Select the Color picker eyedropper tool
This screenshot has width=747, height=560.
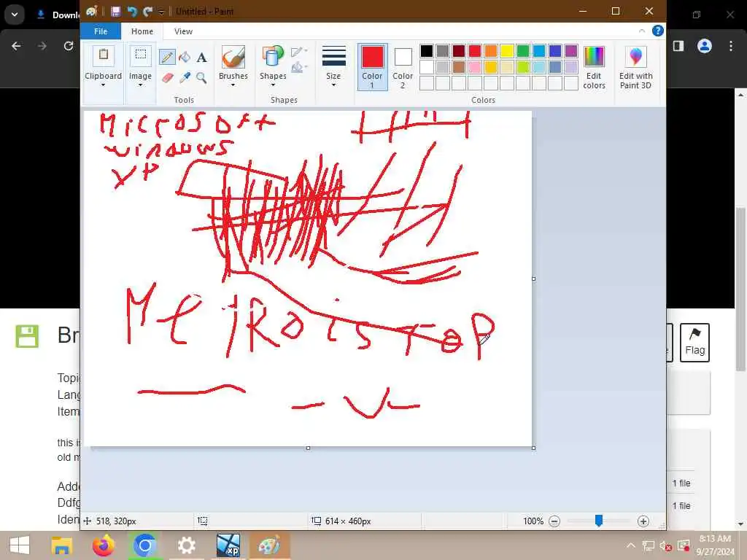click(185, 77)
